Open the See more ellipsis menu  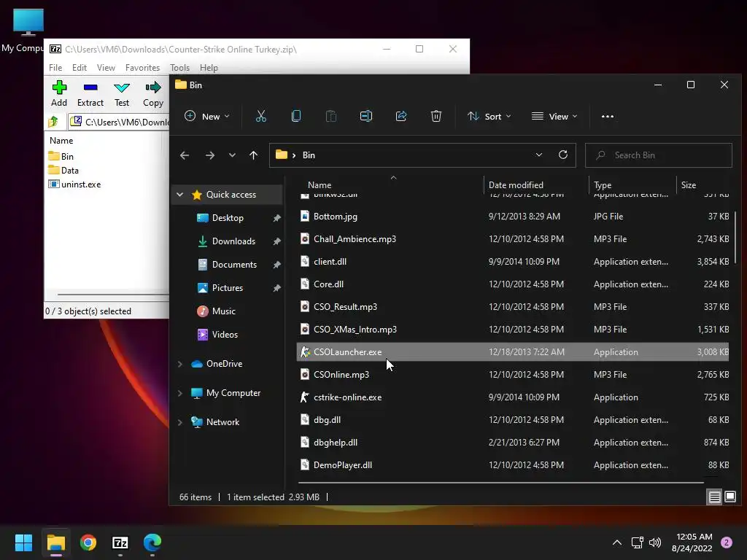608,116
